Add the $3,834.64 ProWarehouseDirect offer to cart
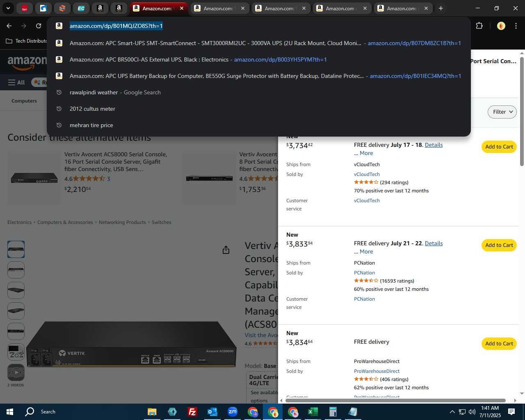 (499, 344)
